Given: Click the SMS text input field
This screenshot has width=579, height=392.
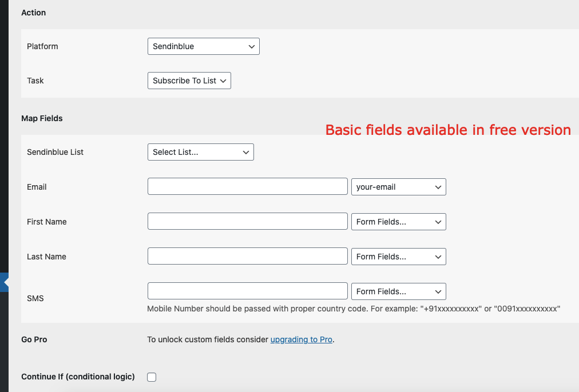Looking at the screenshot, I should click(247, 291).
